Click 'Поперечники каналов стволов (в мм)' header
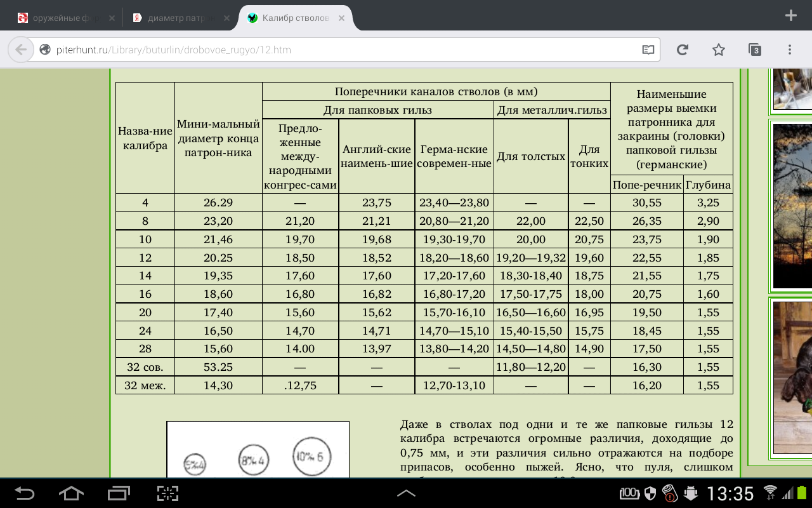812x508 pixels. [436, 91]
